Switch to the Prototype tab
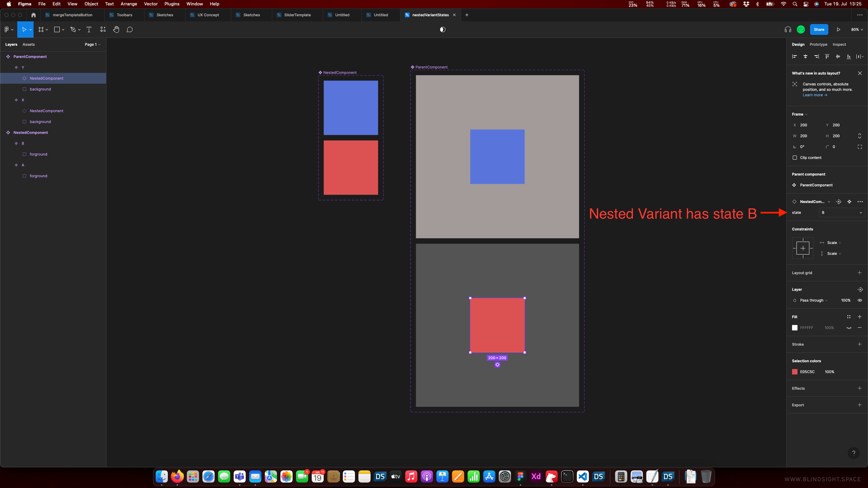The image size is (868, 488). [818, 44]
